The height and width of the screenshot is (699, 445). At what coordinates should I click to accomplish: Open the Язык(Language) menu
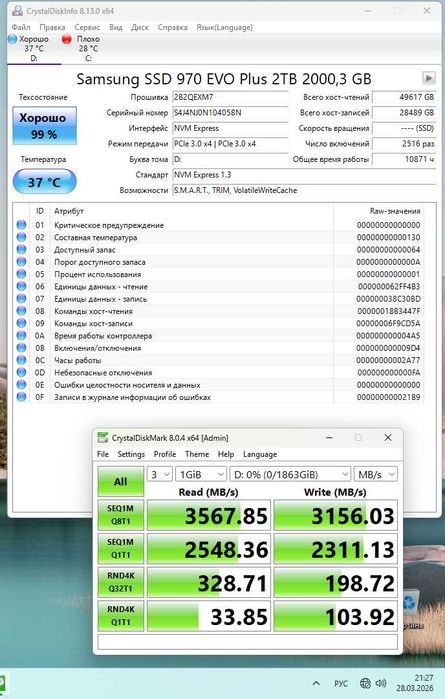(x=225, y=27)
